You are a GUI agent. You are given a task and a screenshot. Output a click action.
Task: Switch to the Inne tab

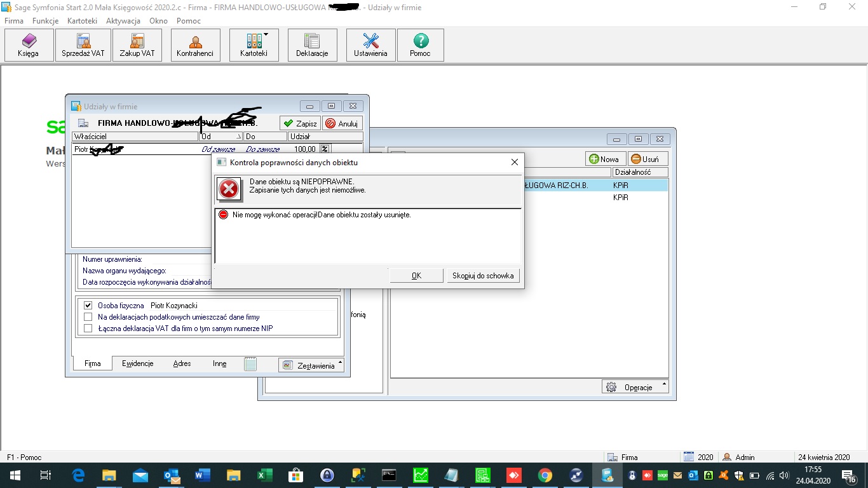click(x=220, y=363)
